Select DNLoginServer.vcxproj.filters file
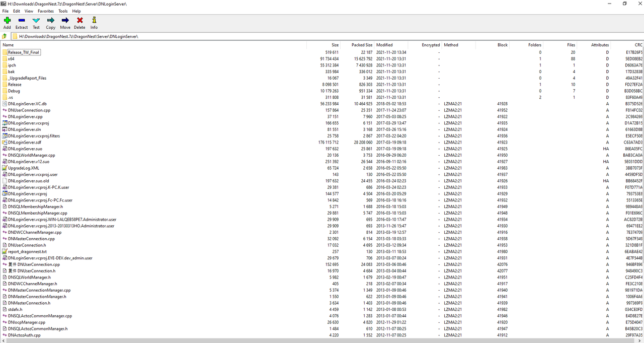Screen dimensions: 644x343 click(34, 136)
